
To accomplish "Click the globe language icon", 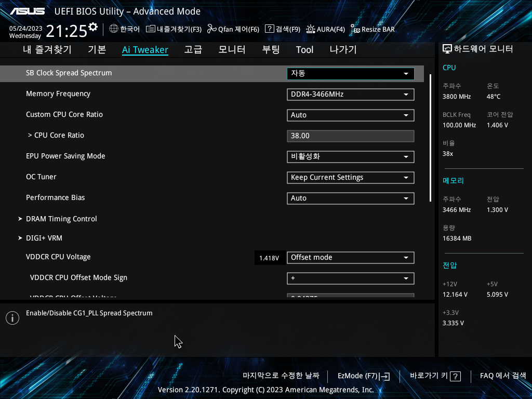I will point(114,29).
